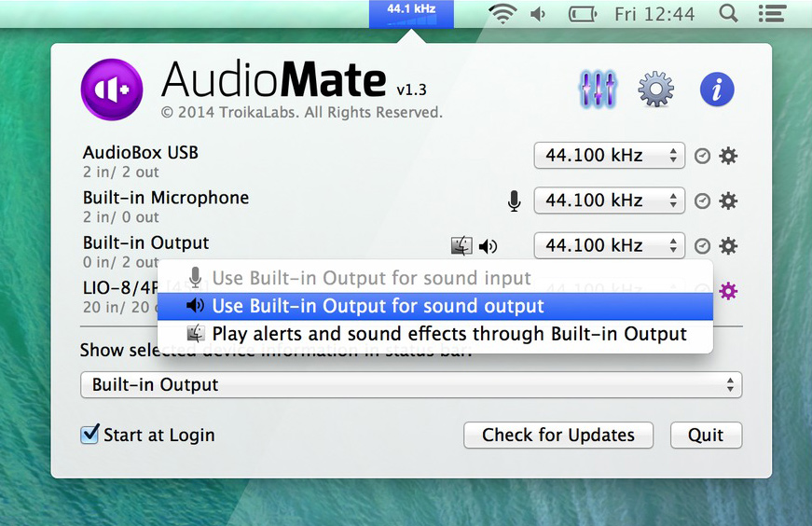Screen dimensions: 812x526
Task: Click clock icon on Built-in Microphone row
Action: (702, 201)
